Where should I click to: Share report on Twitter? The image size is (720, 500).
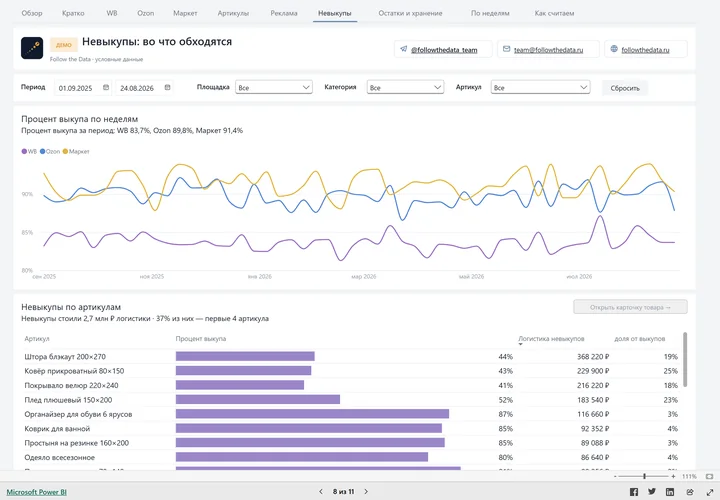(652, 492)
